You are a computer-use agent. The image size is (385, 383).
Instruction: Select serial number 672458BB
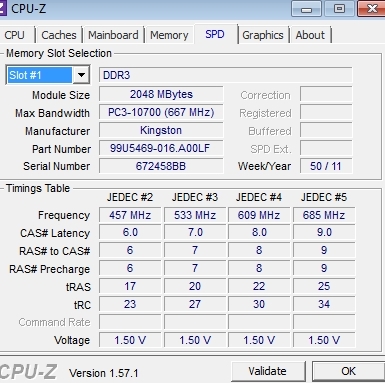coord(161,166)
